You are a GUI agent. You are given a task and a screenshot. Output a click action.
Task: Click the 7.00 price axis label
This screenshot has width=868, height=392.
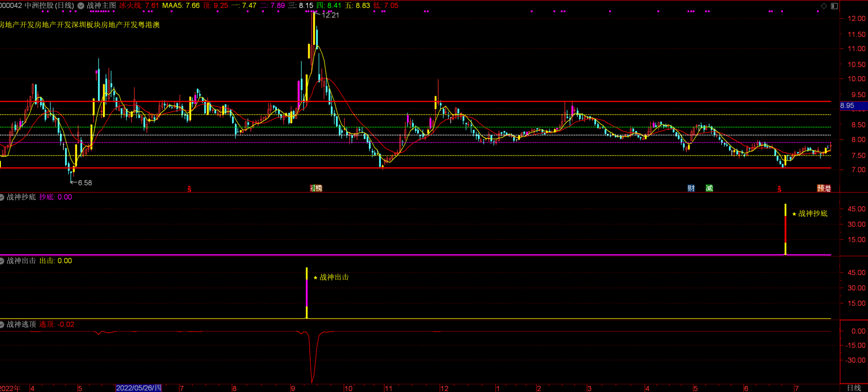tap(858, 170)
